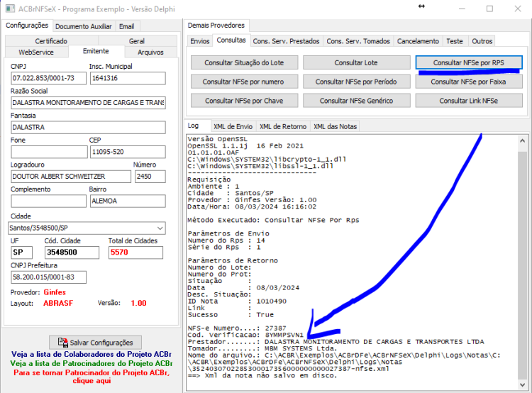Switch to the WebService tab
The height and width of the screenshot is (393, 532).
(x=36, y=52)
